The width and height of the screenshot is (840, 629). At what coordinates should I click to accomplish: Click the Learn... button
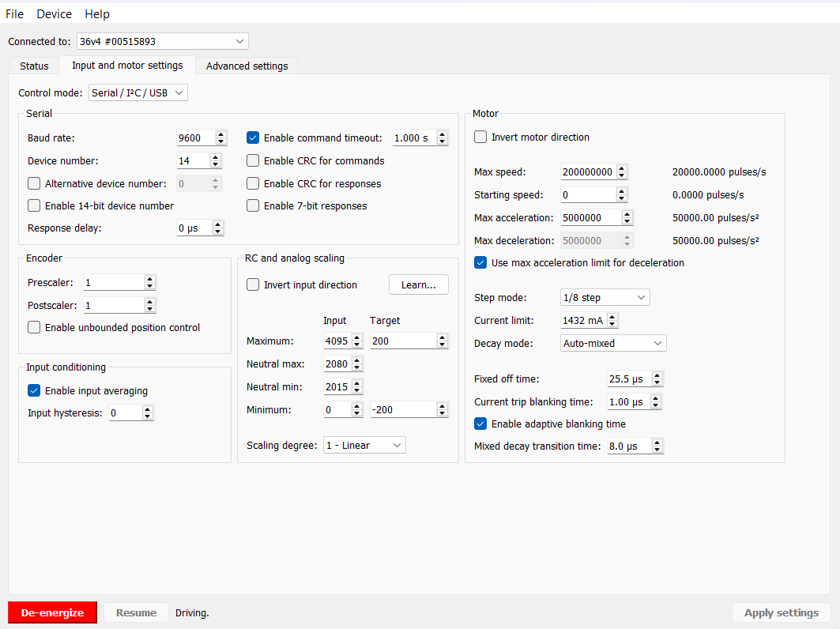[x=418, y=285]
